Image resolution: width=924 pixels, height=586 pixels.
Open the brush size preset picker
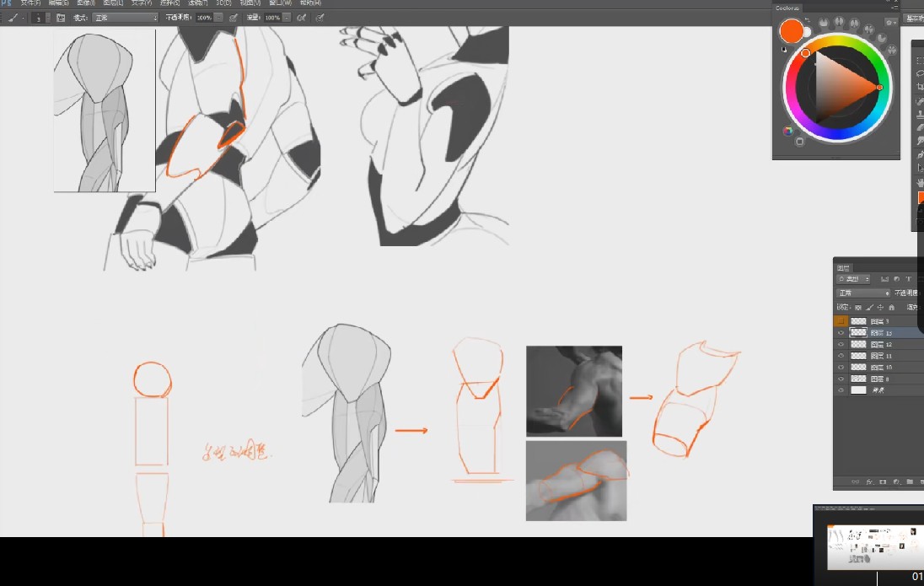[x=40, y=18]
